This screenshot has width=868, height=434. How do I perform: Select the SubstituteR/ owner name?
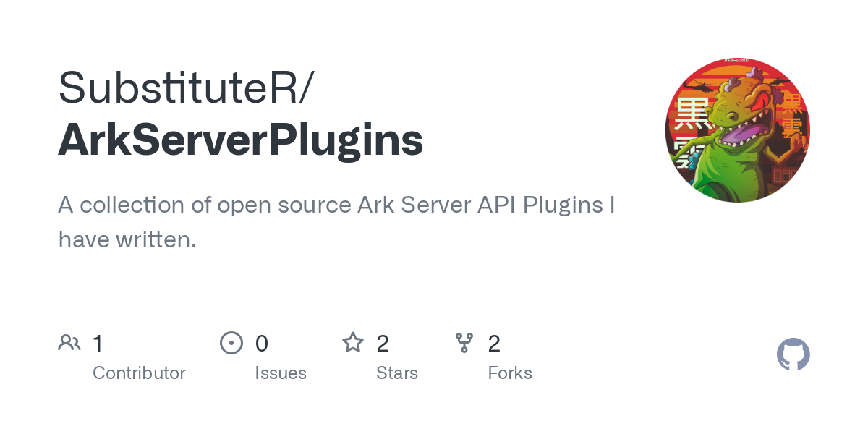click(186, 87)
